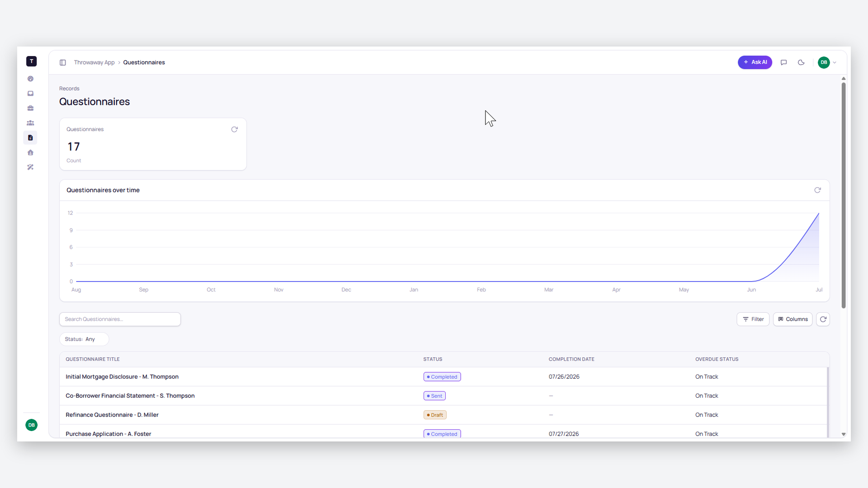The height and width of the screenshot is (488, 868).
Task: Open the Filter button
Action: pos(753,319)
